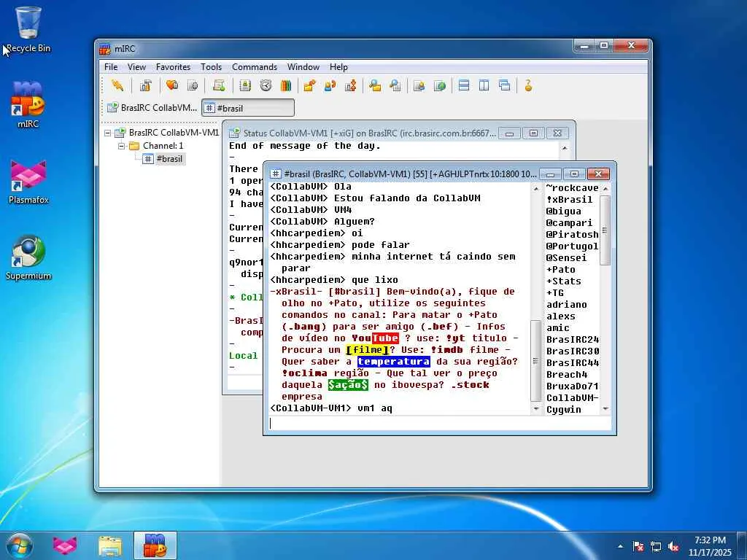Select #brasil in the tree list
This screenshot has height=560, width=747.
pyautogui.click(x=169, y=158)
